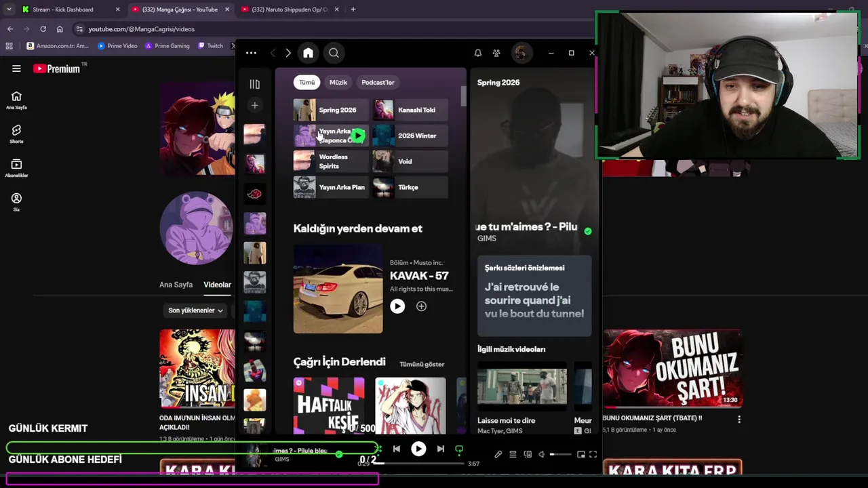
Task: Play the KAVAK - 57 episode
Action: point(397,306)
